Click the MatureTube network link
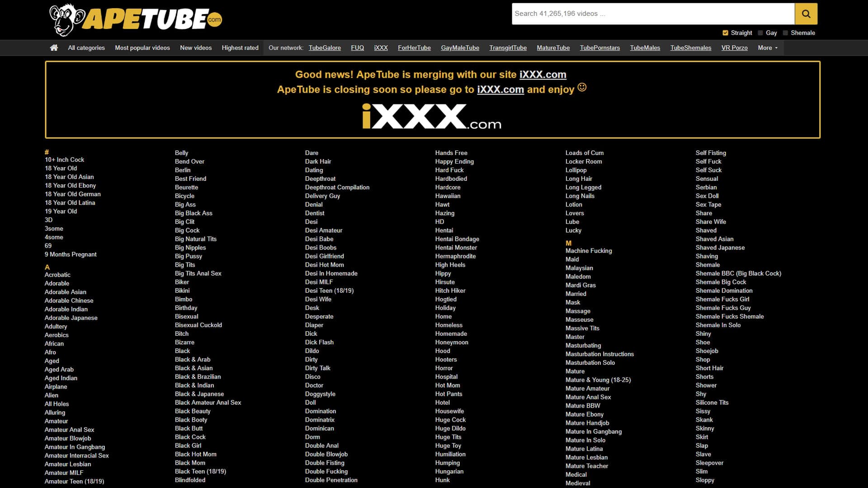Image resolution: width=868 pixels, height=488 pixels. [x=553, y=48]
